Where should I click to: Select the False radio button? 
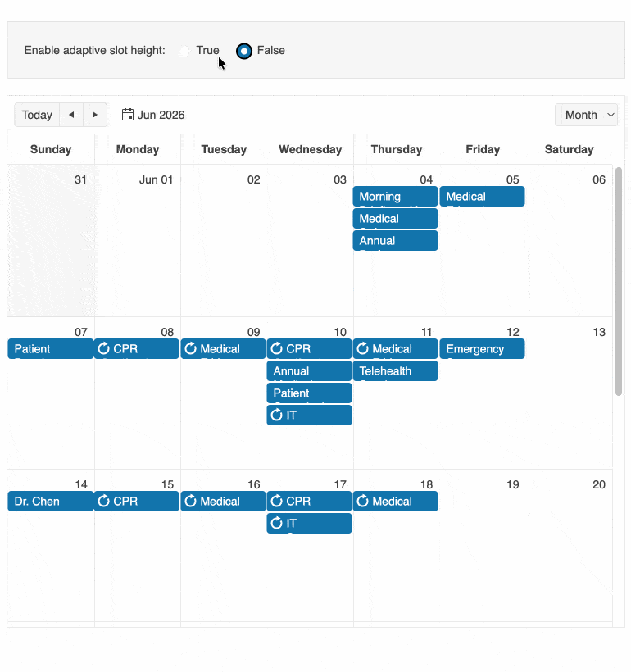click(x=243, y=50)
